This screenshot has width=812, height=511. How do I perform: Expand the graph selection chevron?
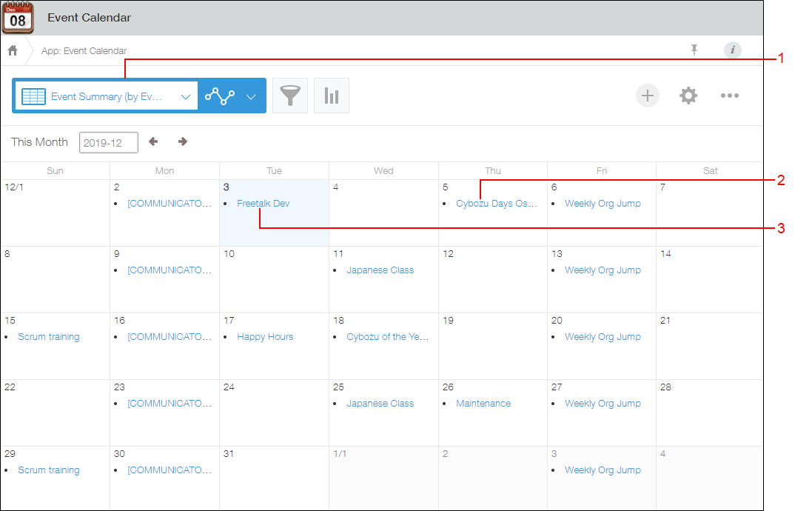point(250,96)
